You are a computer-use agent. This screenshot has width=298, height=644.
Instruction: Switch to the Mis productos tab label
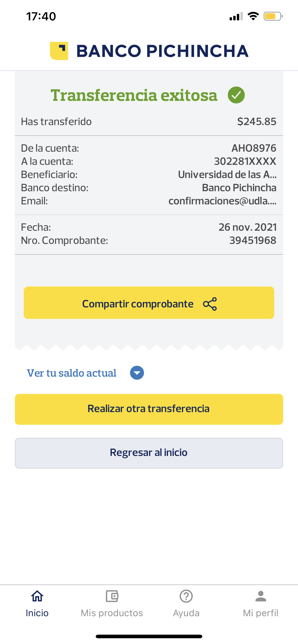112,613
